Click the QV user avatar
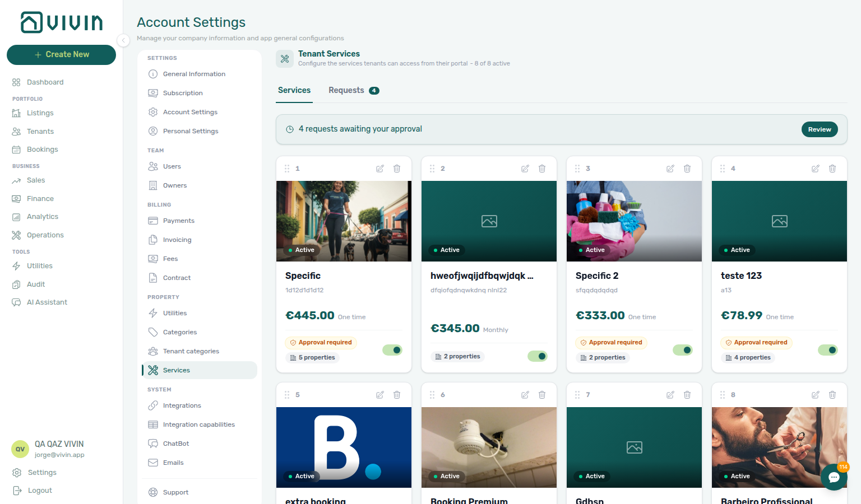This screenshot has height=504, width=861. point(20,449)
